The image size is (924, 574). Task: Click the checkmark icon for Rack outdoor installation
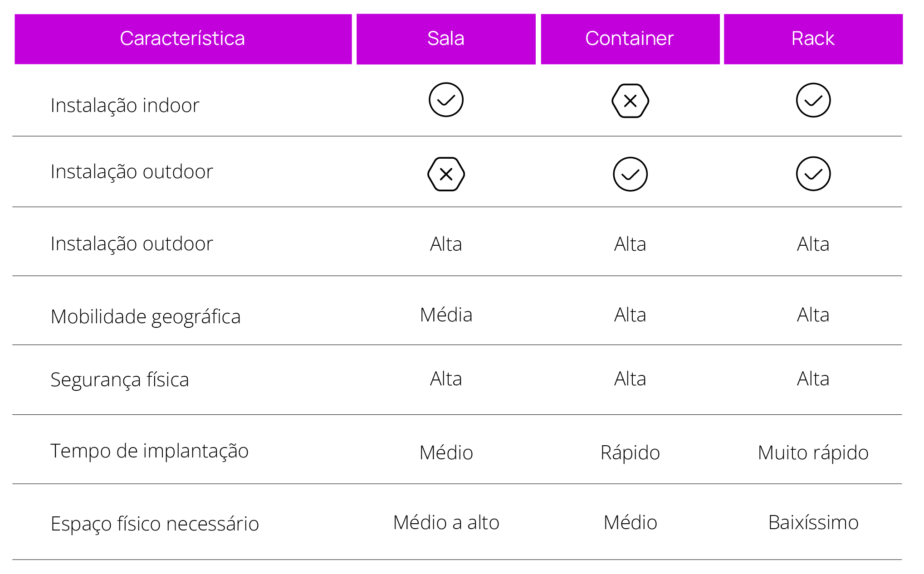813,174
